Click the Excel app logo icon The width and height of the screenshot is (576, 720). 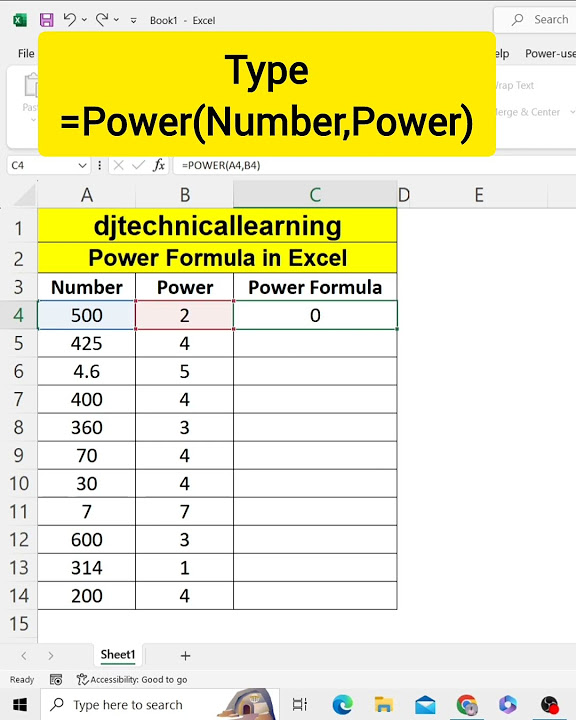pos(20,20)
